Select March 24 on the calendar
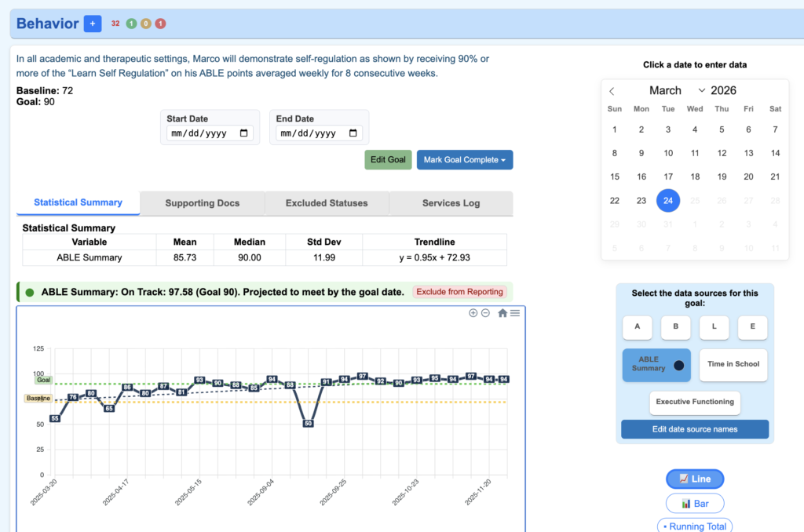Screen dimensions: 804x532 click(x=668, y=200)
